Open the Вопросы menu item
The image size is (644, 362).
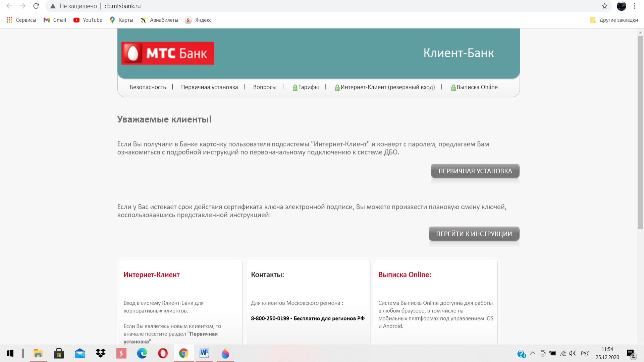coord(265,87)
